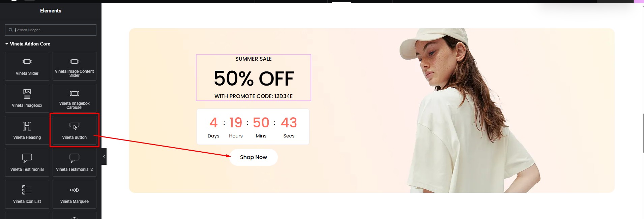Pick the Vineta Testimonial 2 widget

point(75,162)
